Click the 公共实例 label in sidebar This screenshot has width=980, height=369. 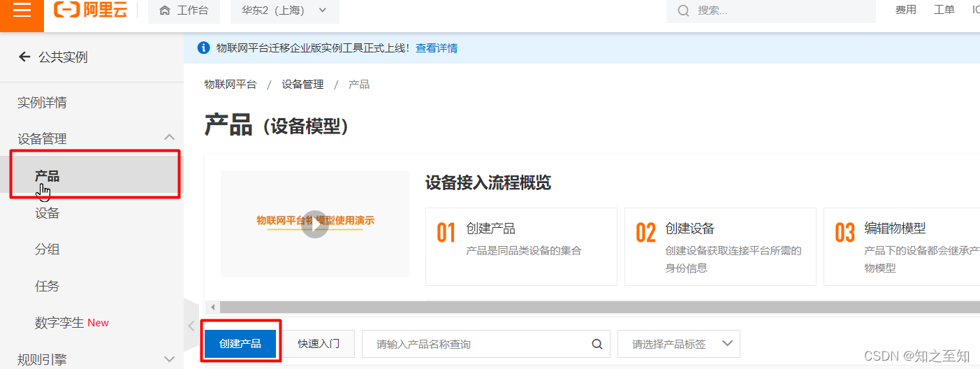pyautogui.click(x=63, y=57)
